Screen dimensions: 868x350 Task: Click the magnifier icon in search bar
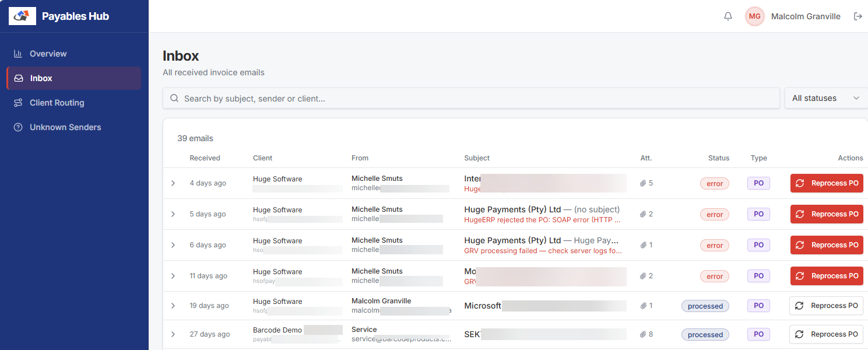(174, 99)
